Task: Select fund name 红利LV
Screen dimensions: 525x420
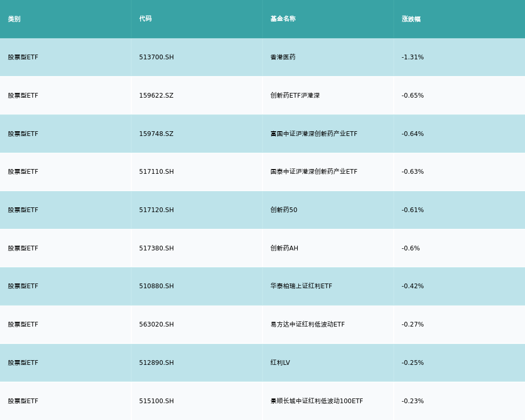Action: (x=280, y=363)
